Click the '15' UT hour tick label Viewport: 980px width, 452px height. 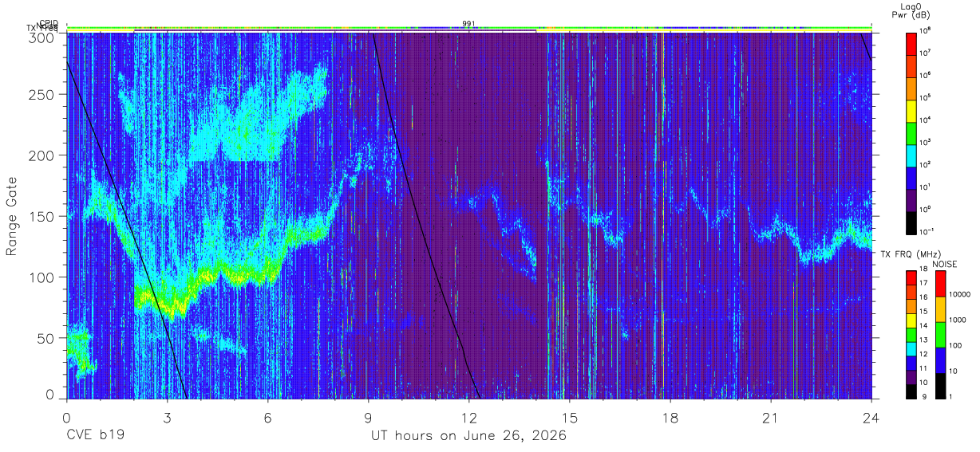click(570, 417)
